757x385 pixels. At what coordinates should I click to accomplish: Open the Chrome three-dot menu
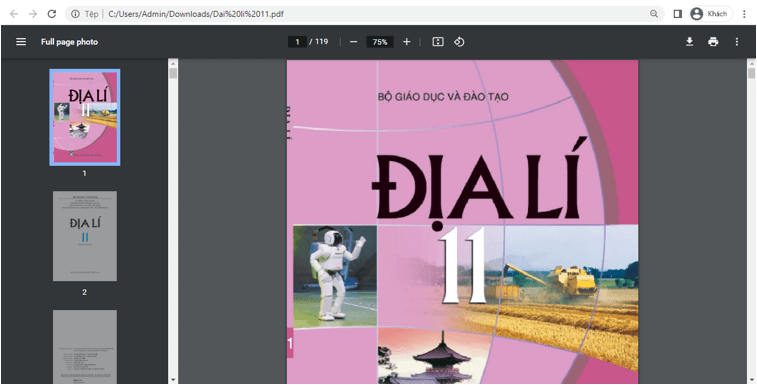[x=744, y=14]
